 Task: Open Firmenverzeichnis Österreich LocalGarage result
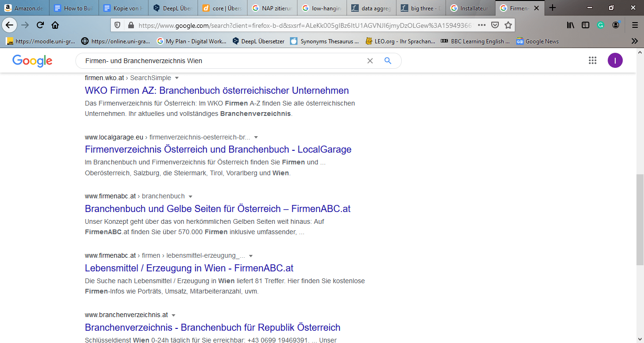click(218, 149)
